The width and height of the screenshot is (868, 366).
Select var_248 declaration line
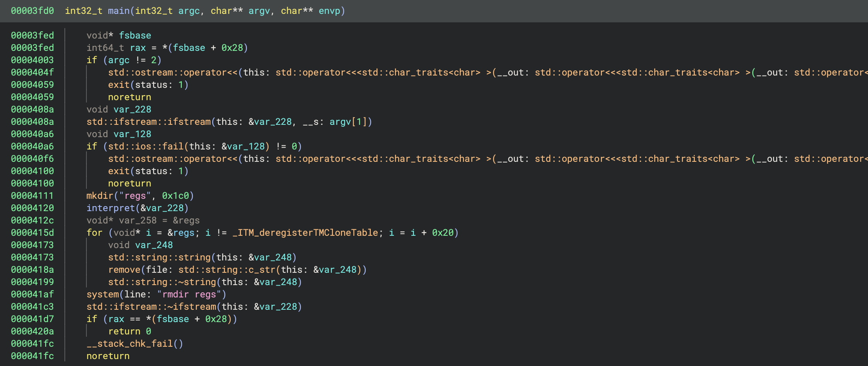click(140, 245)
